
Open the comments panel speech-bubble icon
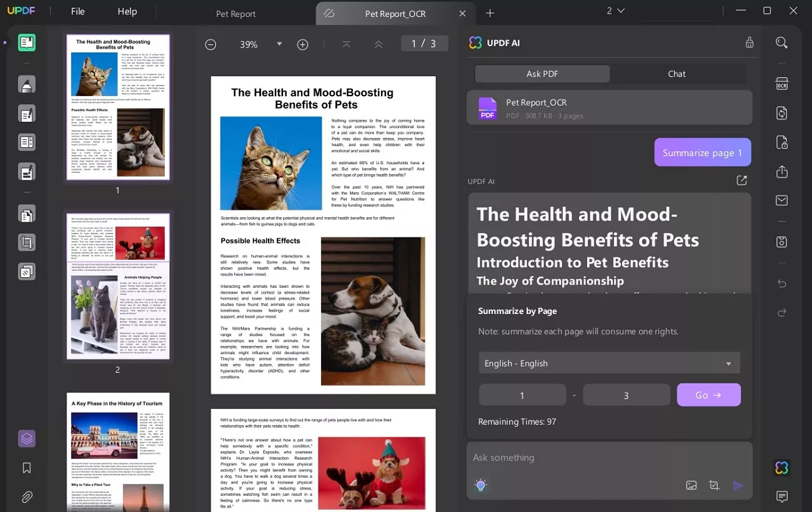click(781, 496)
